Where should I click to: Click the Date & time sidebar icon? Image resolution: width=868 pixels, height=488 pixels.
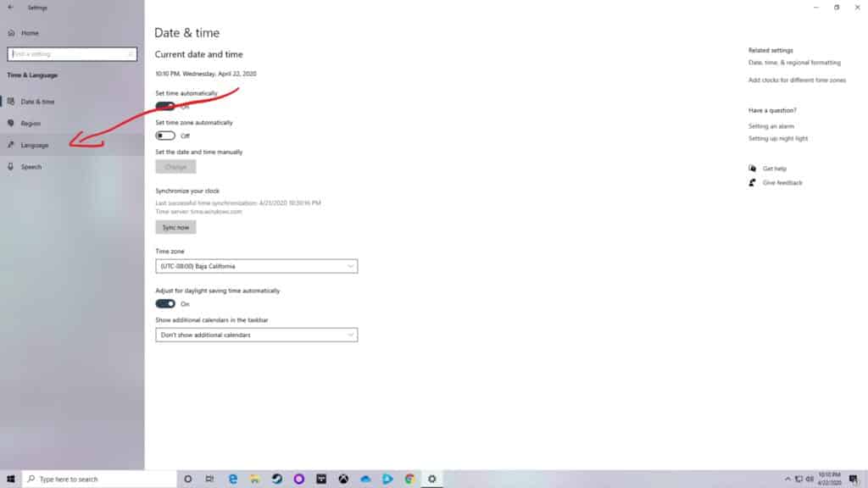coord(11,102)
